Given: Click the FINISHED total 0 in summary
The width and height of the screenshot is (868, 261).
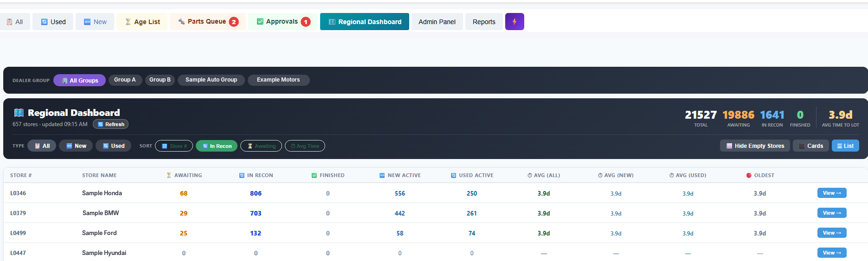Looking at the screenshot, I should point(800,115).
